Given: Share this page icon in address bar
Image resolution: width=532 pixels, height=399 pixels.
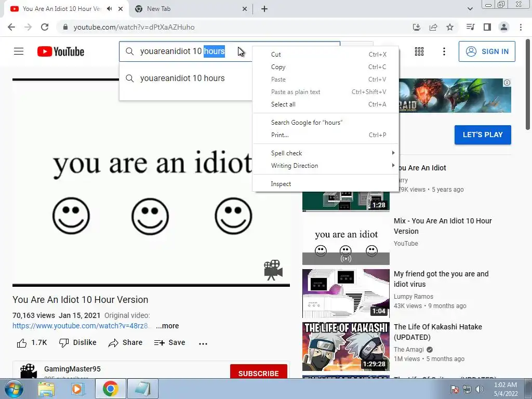Looking at the screenshot, I should (x=433, y=27).
